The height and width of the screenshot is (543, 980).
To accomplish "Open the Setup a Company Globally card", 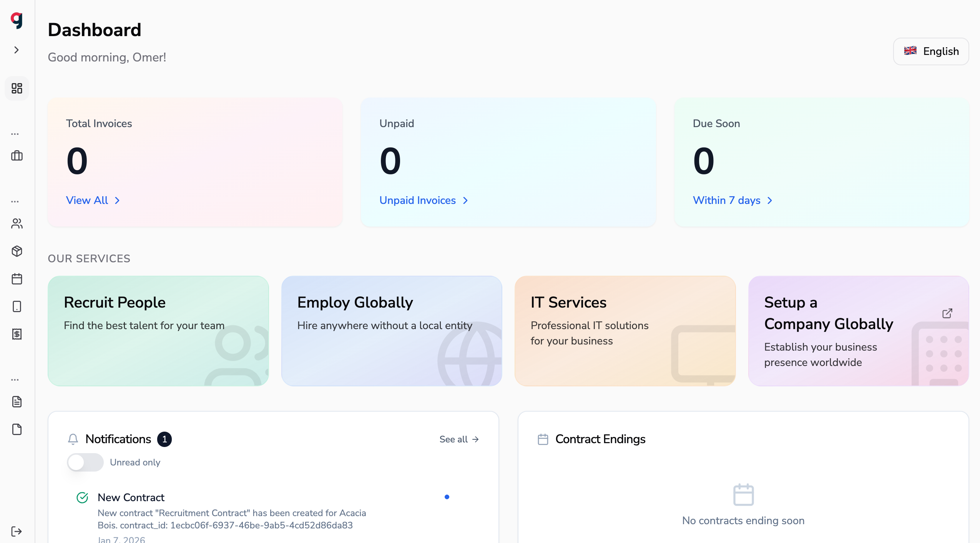I will pos(859,331).
